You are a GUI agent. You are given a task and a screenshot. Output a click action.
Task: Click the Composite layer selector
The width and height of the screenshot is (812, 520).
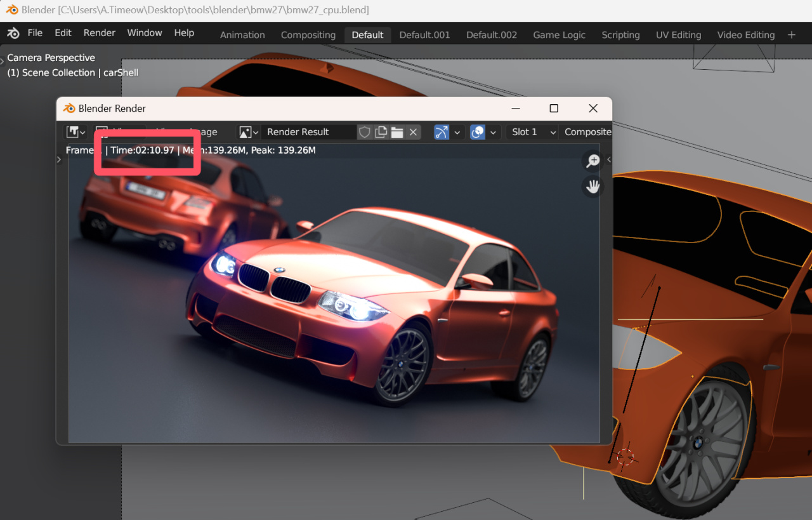pos(587,132)
